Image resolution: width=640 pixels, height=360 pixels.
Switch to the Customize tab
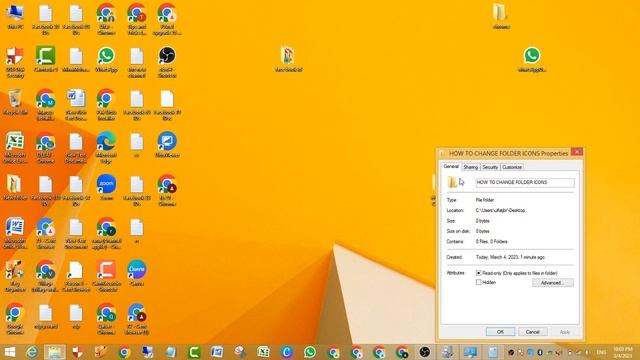(512, 167)
